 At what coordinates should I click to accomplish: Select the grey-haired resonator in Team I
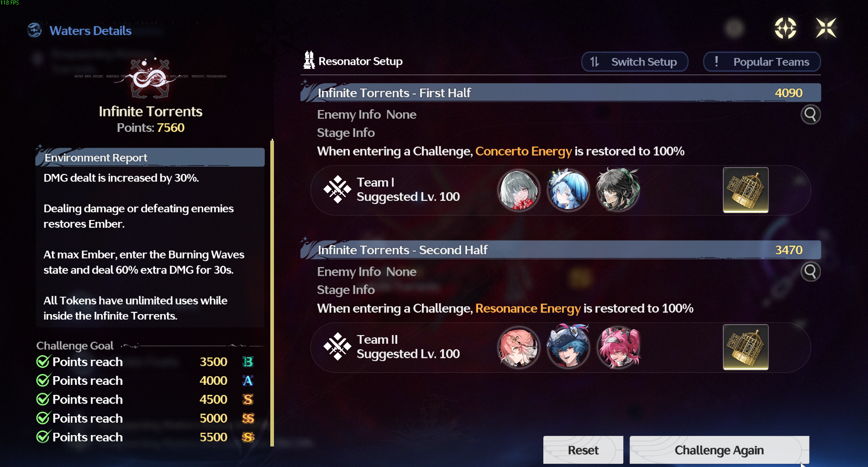pos(518,190)
